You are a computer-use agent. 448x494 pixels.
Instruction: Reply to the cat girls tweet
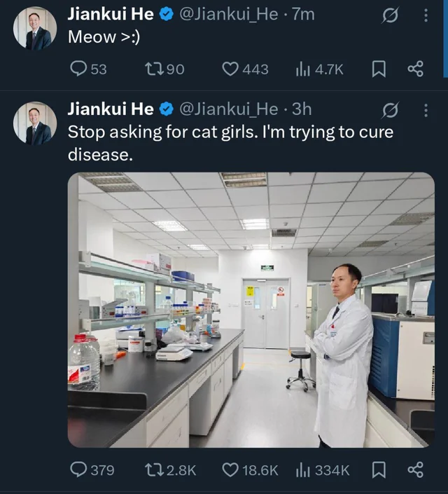click(x=79, y=469)
